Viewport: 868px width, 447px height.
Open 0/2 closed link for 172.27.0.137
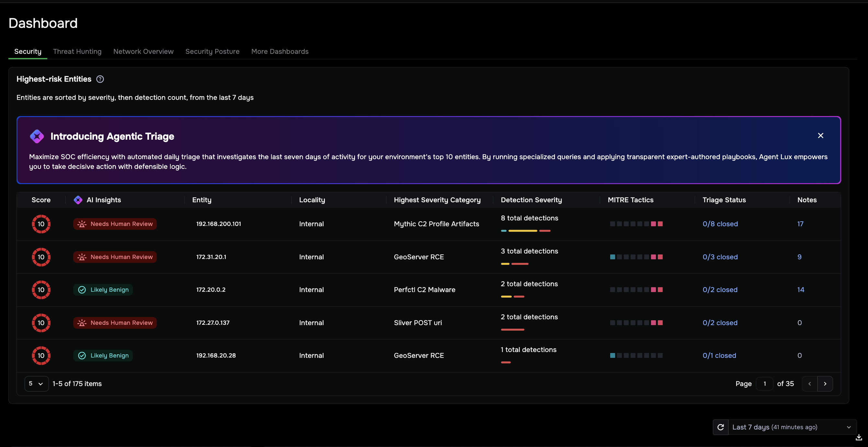720,323
